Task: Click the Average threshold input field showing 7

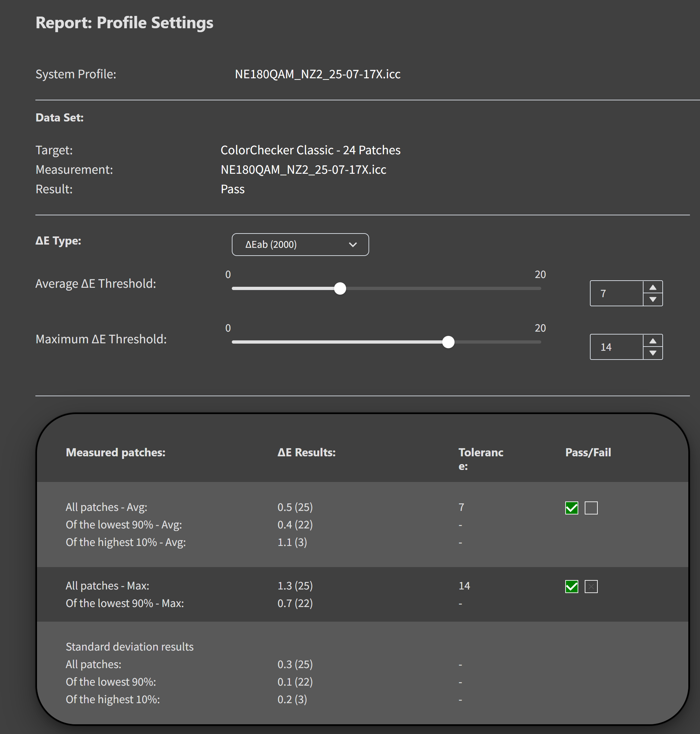Action: (x=617, y=293)
